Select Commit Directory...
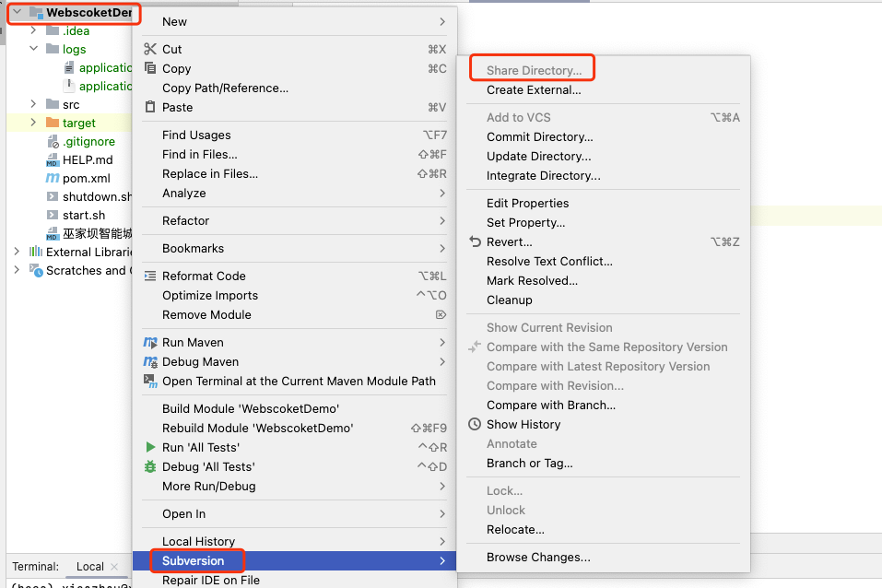The width and height of the screenshot is (882, 588). pos(539,136)
